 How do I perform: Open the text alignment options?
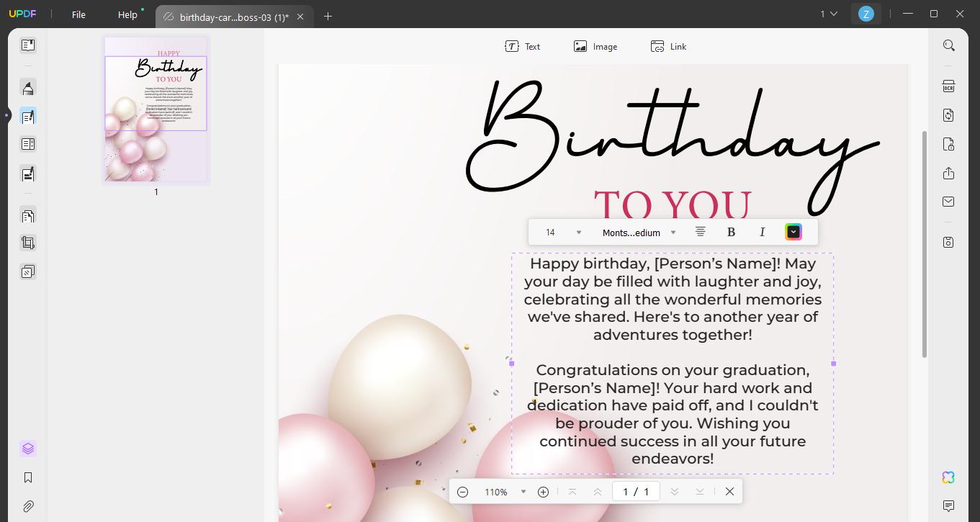coord(700,232)
